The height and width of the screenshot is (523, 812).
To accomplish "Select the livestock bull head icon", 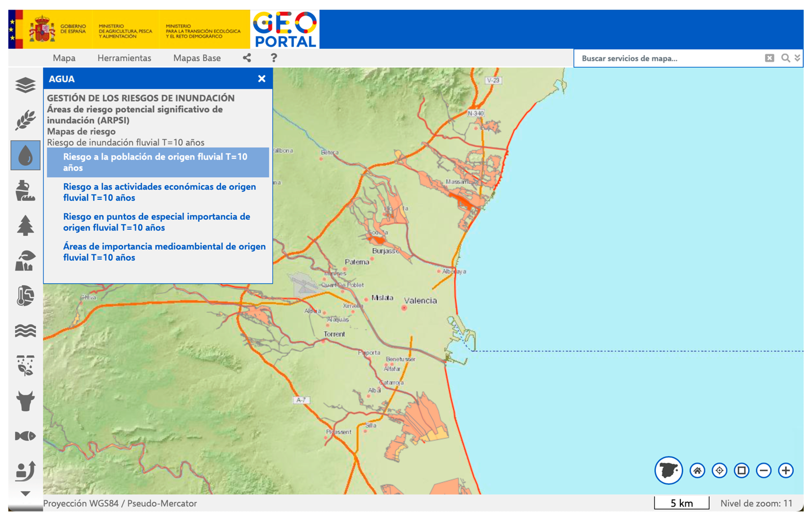I will coord(25,401).
